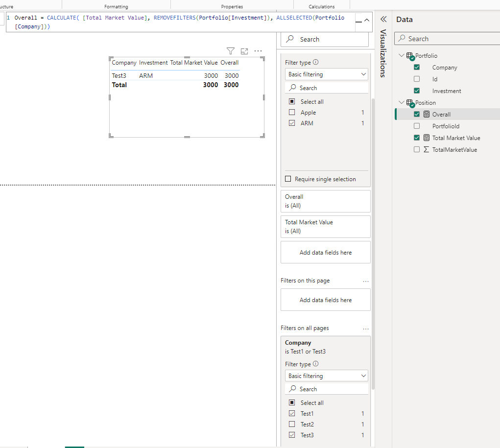Viewport: 500px width, 448px height.
Task: Click the Properties ribbon group label
Action: coord(232,6)
